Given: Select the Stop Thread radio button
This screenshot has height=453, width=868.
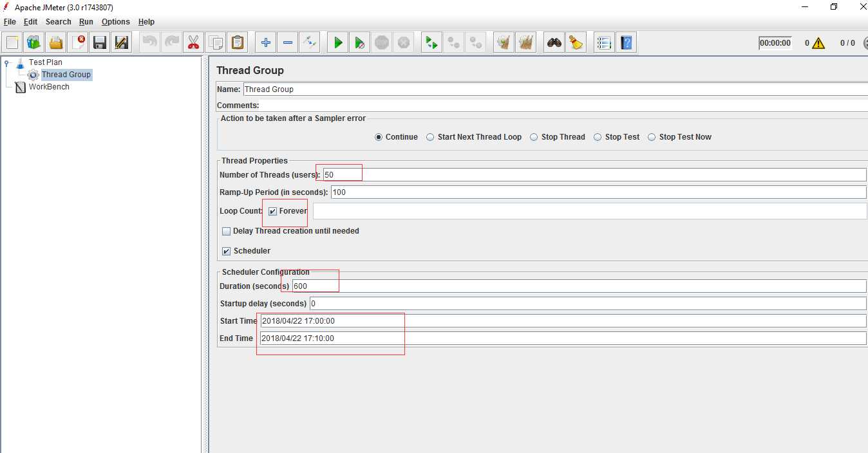Looking at the screenshot, I should (534, 137).
